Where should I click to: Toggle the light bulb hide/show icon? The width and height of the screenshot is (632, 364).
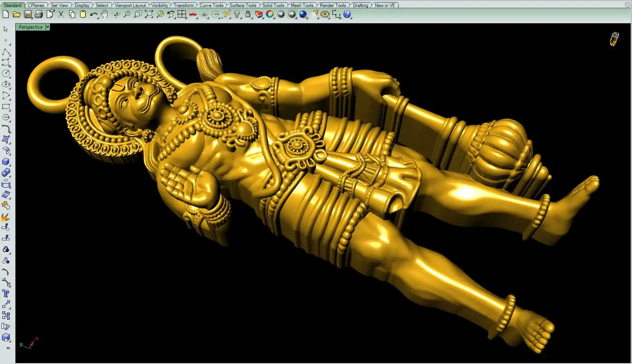237,15
